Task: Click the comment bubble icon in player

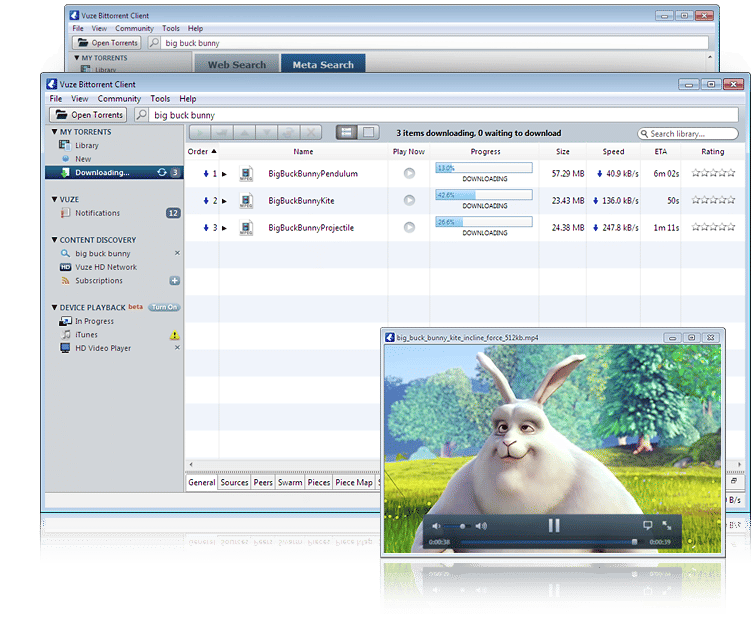Action: pyautogui.click(x=648, y=525)
